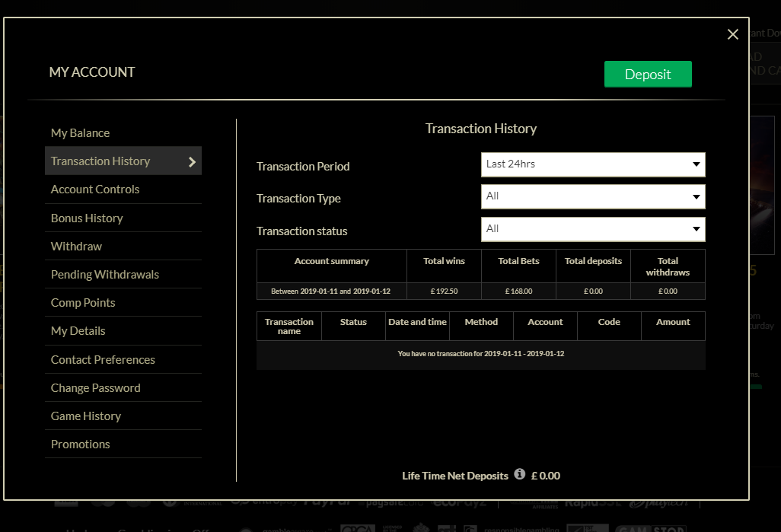Click the chevron arrow beside Transaction History
Viewport: 781px width, 532px height.
coord(192,161)
